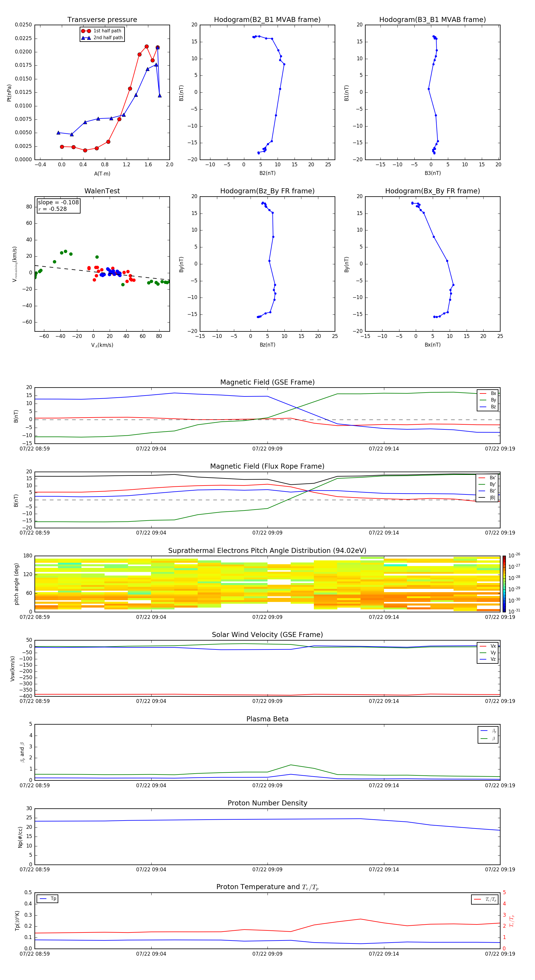Click the βp legend entry in Plasma Beta

488,731
